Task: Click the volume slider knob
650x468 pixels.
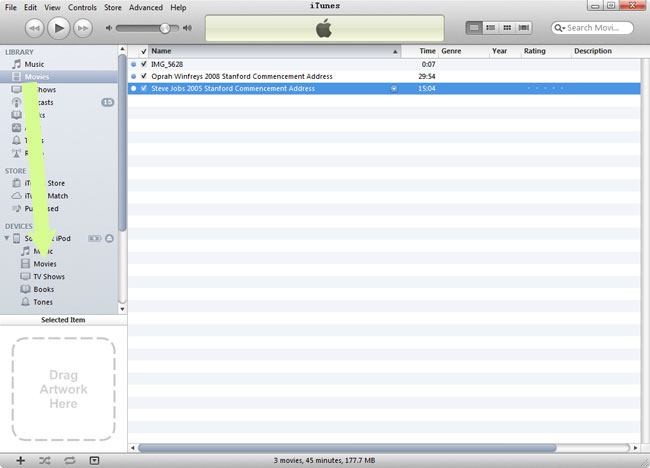Action: [x=165, y=28]
